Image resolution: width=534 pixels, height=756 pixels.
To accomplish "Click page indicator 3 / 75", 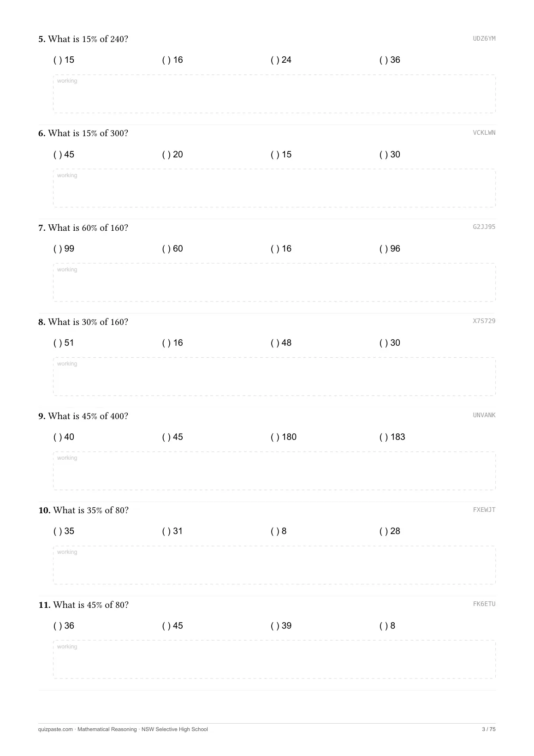I will coord(489,729).
